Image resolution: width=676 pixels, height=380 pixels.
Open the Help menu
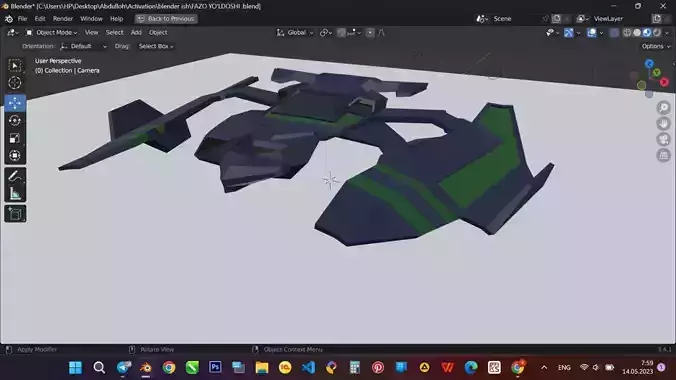coord(116,19)
